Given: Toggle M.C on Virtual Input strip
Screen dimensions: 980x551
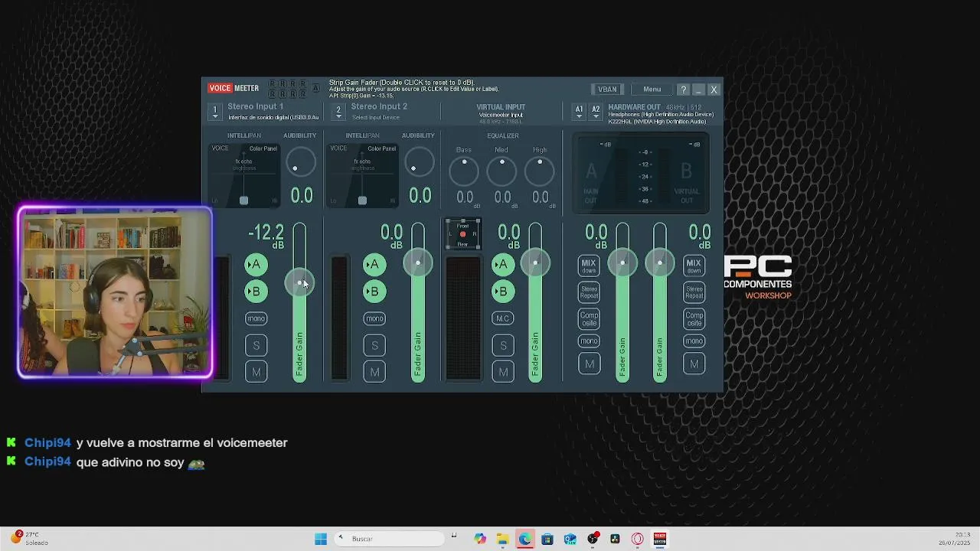Looking at the screenshot, I should coord(502,318).
